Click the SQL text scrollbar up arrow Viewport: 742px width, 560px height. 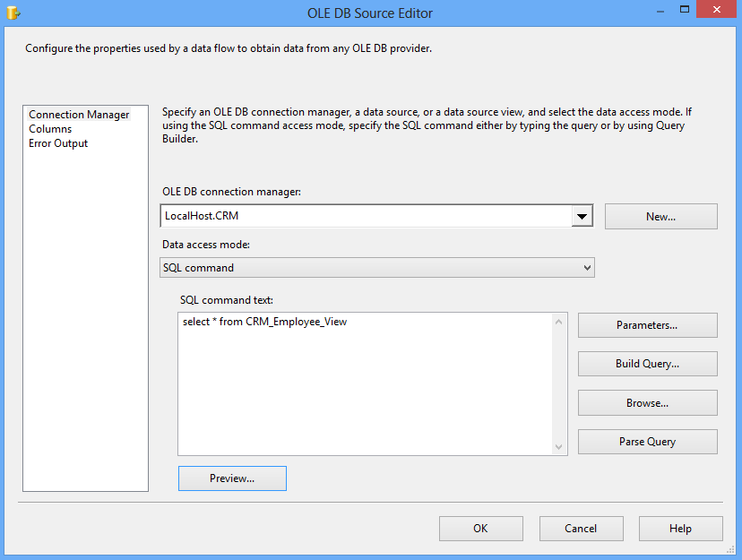point(559,322)
